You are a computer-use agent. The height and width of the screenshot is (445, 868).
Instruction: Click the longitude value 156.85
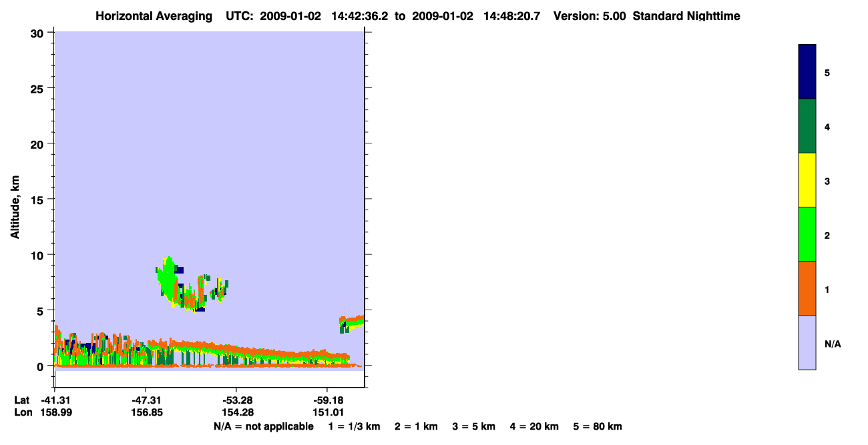[147, 412]
